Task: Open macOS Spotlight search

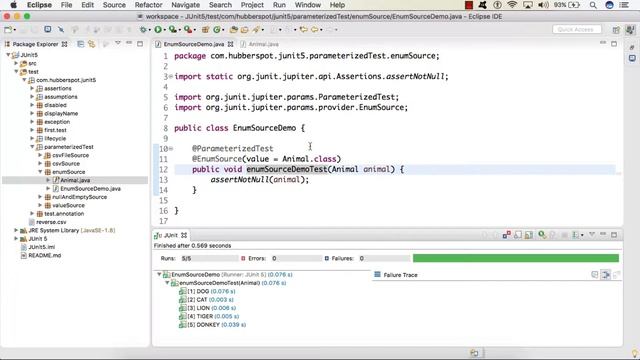Action: [x=593, y=5]
